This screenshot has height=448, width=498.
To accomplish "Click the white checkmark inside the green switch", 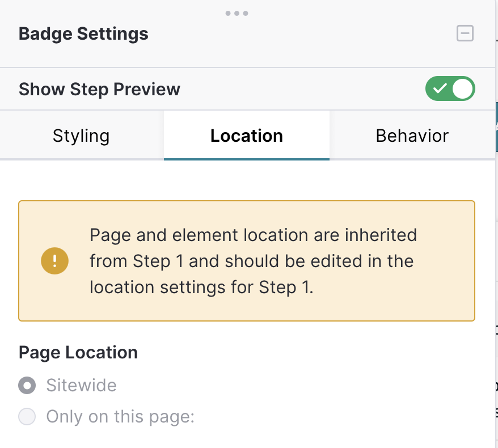I will point(440,88).
